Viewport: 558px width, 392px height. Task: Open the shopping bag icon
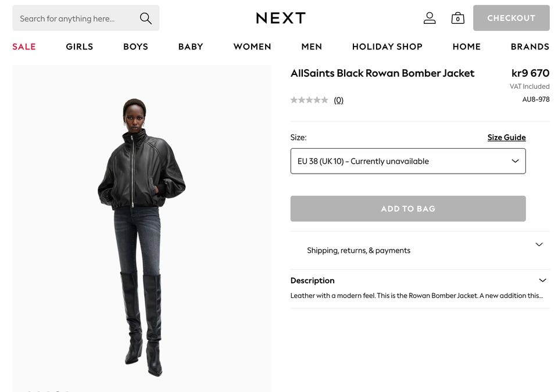457,18
